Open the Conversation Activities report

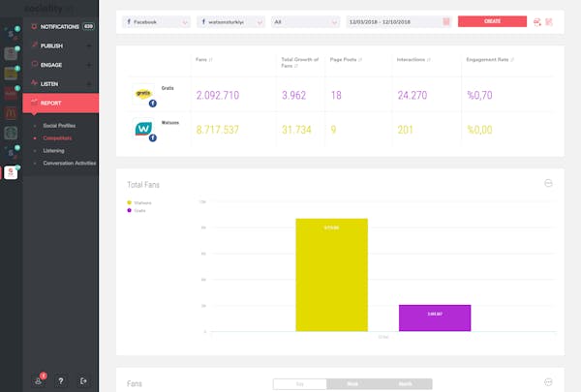[x=70, y=163]
